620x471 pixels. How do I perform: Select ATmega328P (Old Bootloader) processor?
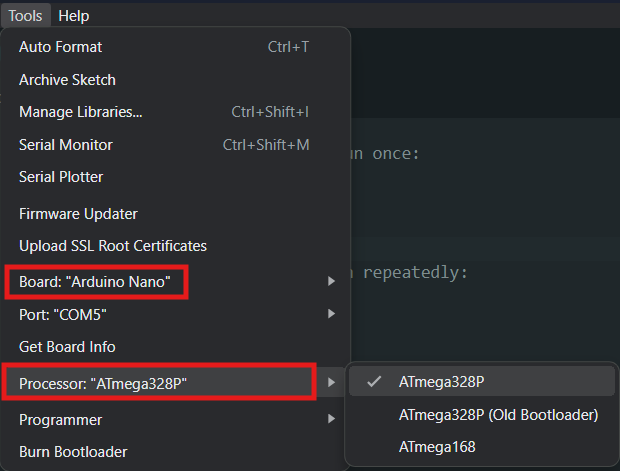(498, 414)
